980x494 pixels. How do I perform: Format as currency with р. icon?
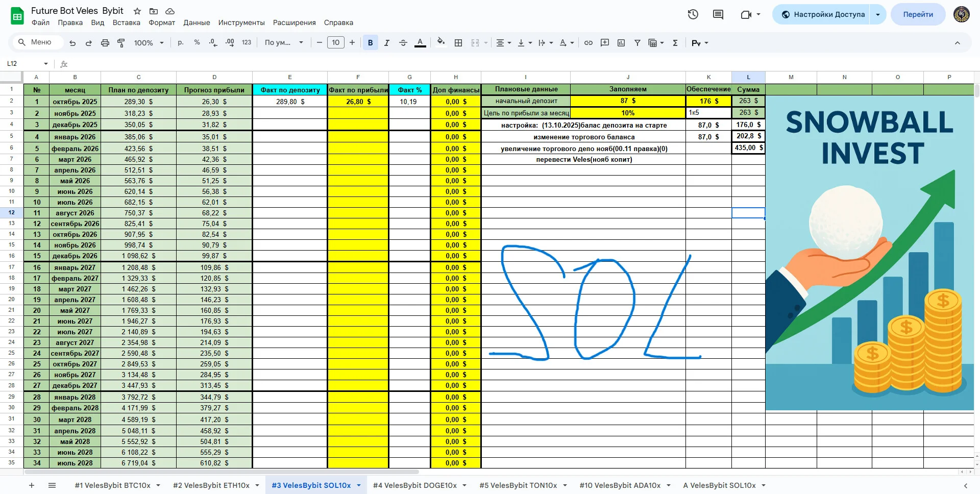pos(181,43)
